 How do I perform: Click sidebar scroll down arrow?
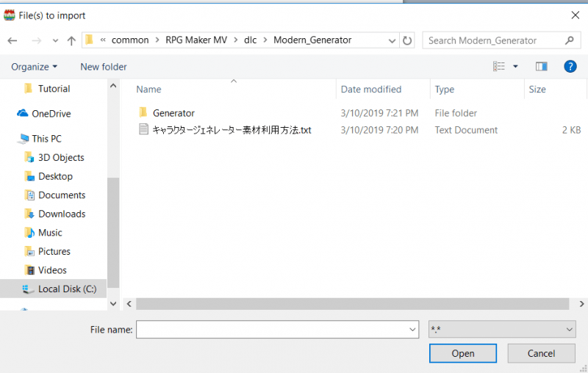click(113, 304)
